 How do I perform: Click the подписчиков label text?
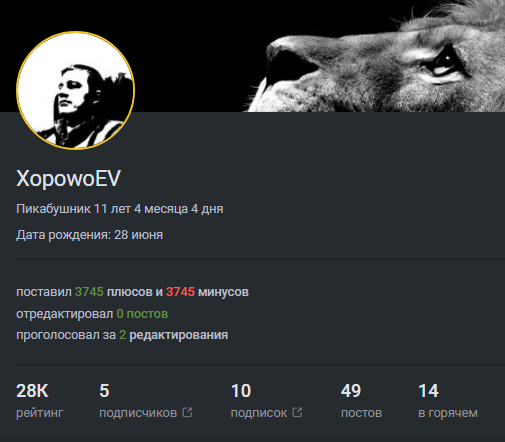pyautogui.click(x=138, y=413)
